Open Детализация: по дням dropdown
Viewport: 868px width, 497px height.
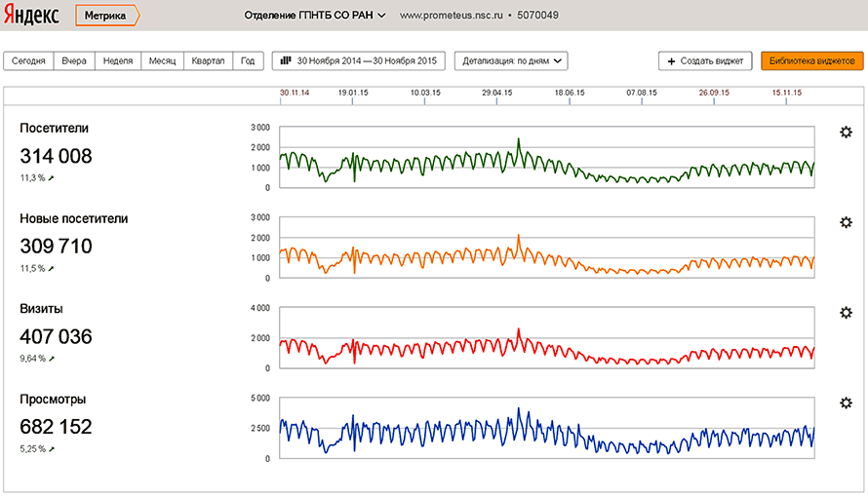coord(511,60)
